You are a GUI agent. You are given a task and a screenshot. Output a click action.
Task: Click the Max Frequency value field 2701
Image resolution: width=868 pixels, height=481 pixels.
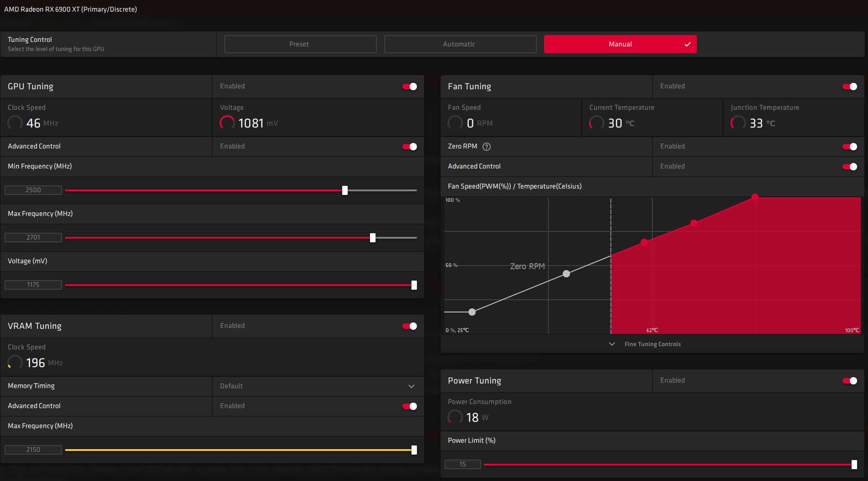click(33, 237)
